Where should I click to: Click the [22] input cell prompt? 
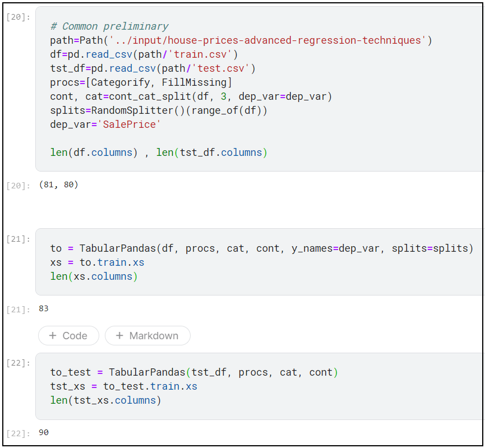(19, 363)
